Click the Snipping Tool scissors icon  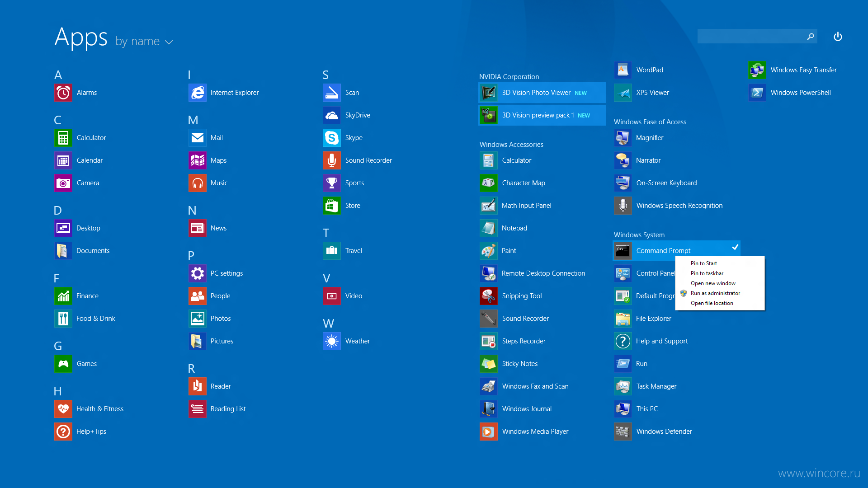489,296
